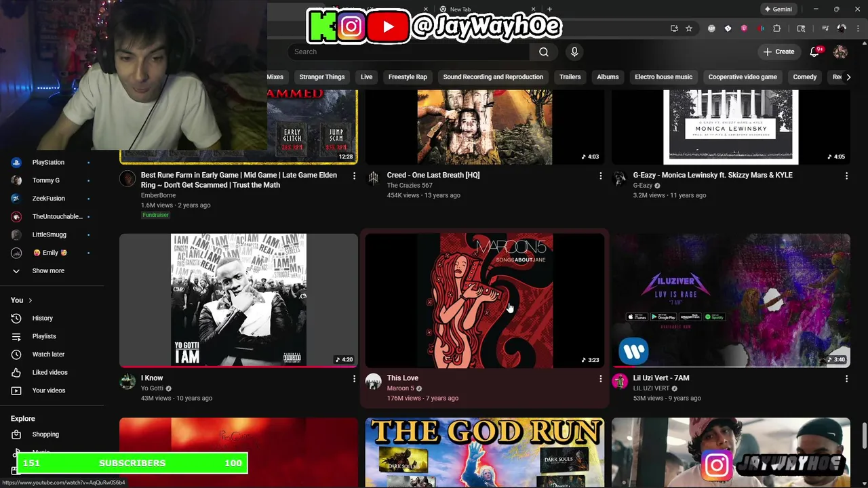Image resolution: width=868 pixels, height=488 pixels.
Task: Click the install app icon in address bar
Action: coord(674,28)
